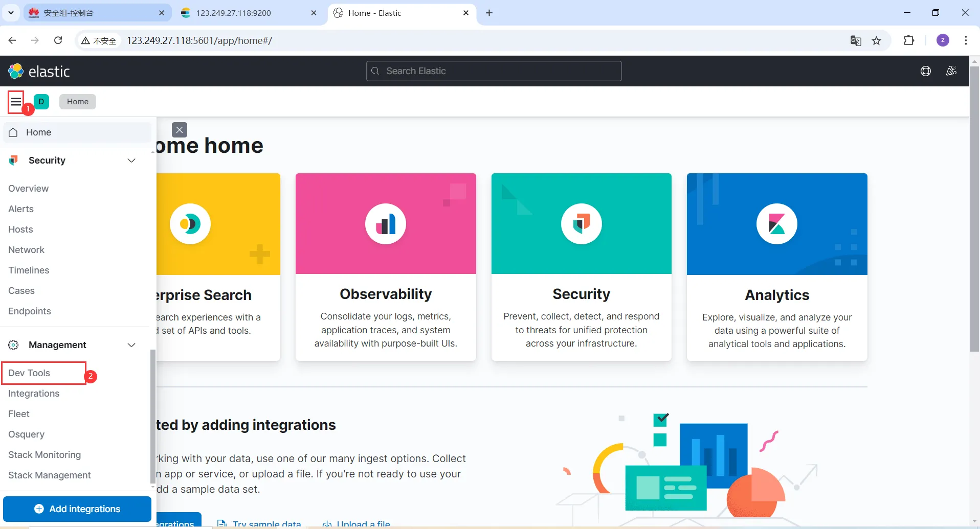The image size is (980, 529).
Task: Open the tab search dropdown arrow
Action: click(11, 13)
